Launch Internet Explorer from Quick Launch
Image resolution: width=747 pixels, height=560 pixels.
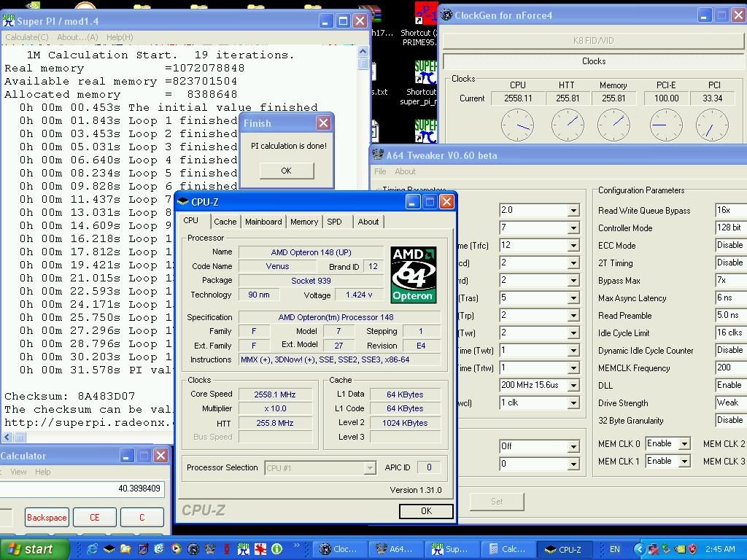pos(93,549)
